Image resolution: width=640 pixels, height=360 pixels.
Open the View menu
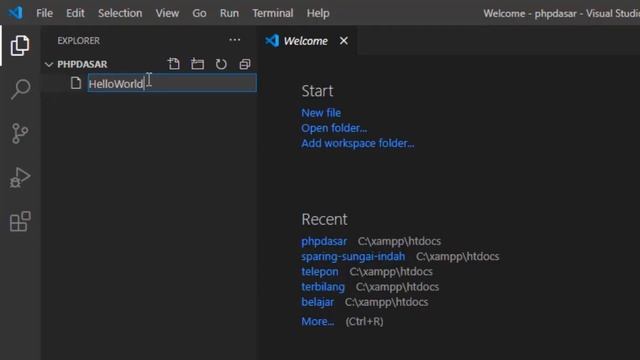tap(167, 13)
